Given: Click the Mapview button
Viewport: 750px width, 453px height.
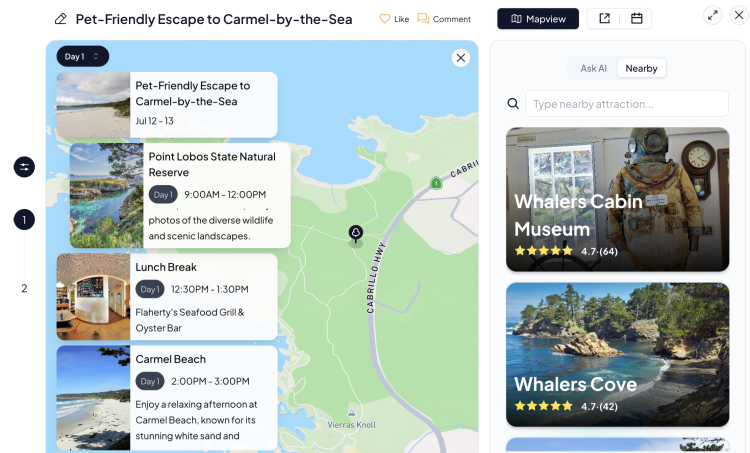Looking at the screenshot, I should click(538, 19).
